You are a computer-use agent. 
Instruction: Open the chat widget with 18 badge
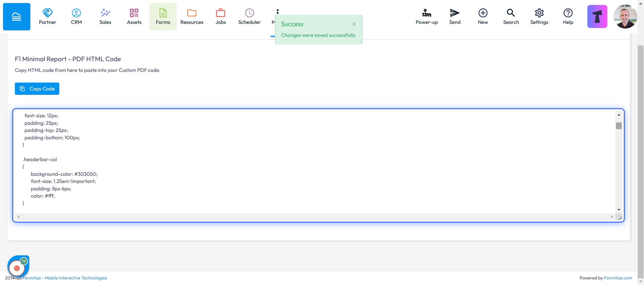[18, 266]
